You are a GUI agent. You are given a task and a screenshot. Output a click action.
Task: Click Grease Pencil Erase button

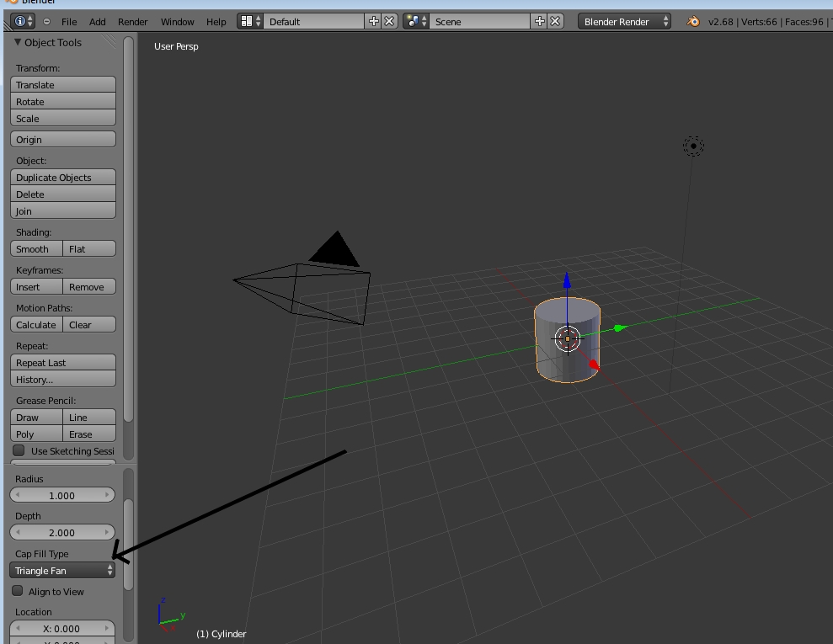[x=89, y=434]
